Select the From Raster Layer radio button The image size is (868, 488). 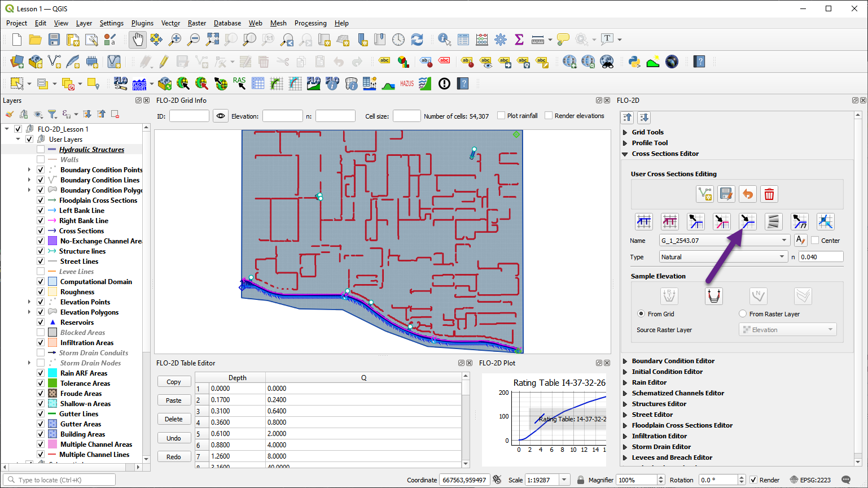743,314
